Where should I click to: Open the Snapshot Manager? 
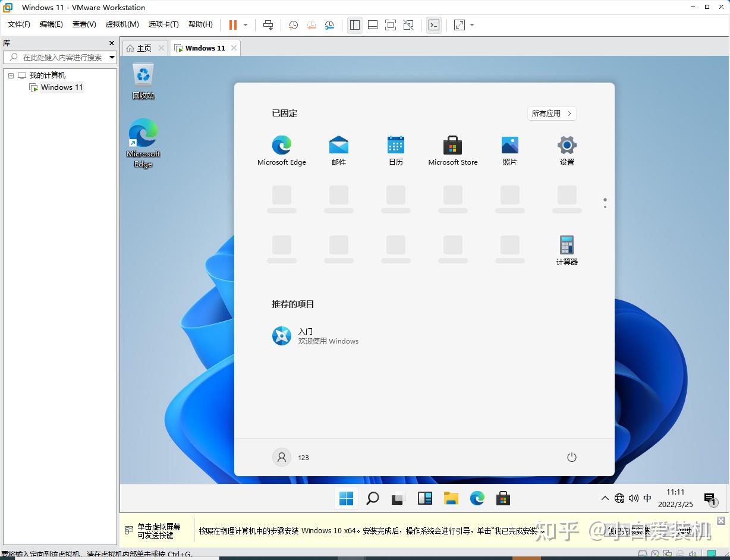point(329,25)
